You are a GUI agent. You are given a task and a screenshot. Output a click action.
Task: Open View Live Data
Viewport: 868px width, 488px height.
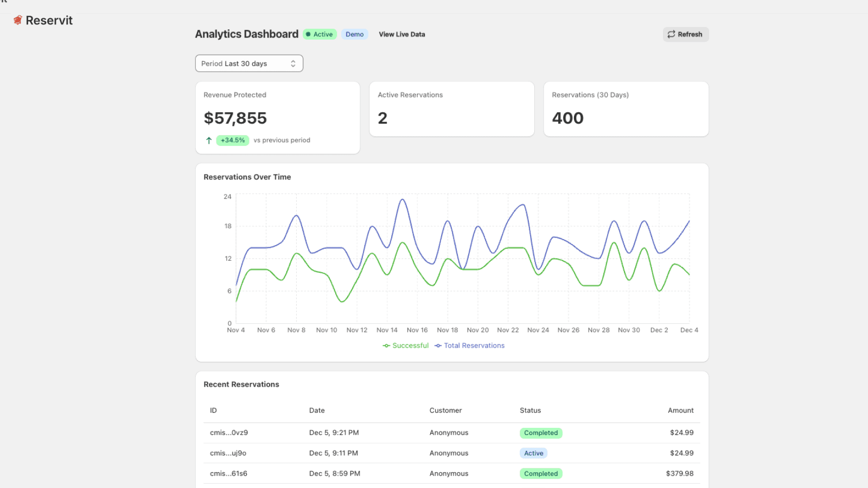tap(401, 34)
